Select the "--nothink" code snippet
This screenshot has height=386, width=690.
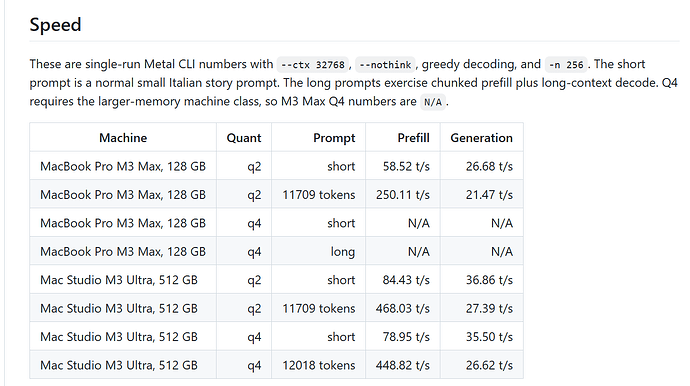pyautogui.click(x=385, y=65)
